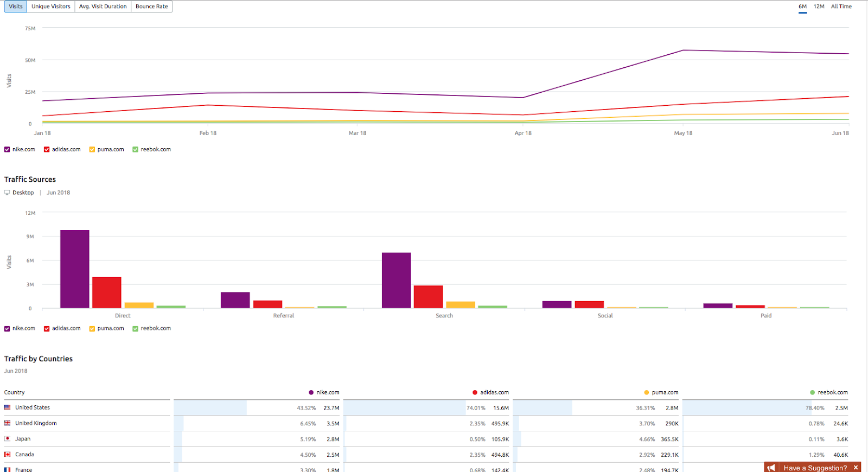This screenshot has width=868, height=472.
Task: Click the Desktop monitor icon under Traffic Sources
Action: 7,193
